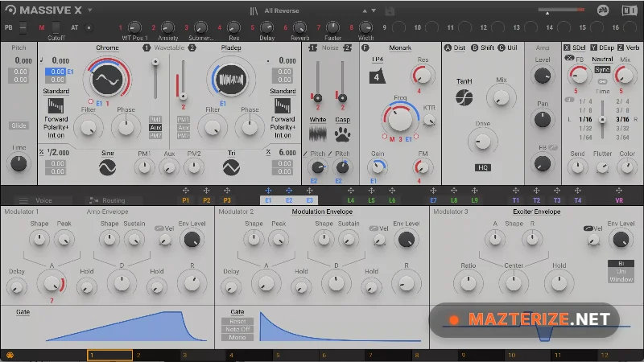Select the X SDel effect tab
Image resolution: width=644 pixels, height=362 pixels.
coord(575,47)
